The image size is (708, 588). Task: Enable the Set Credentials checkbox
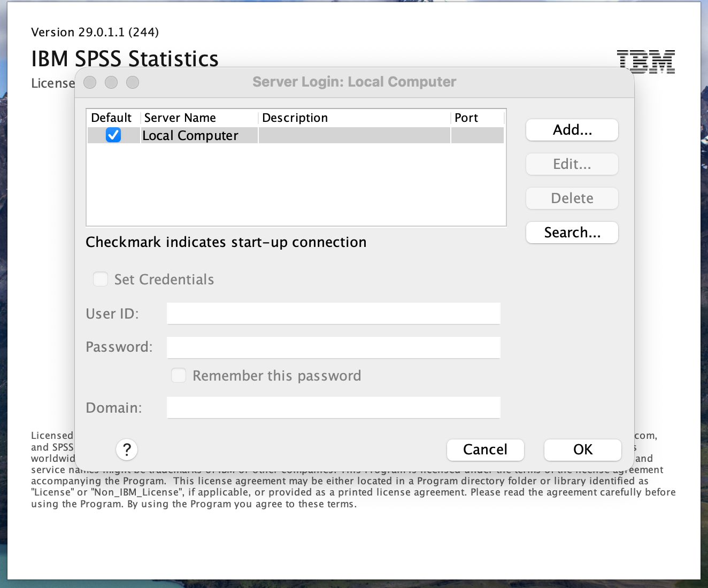click(x=101, y=279)
